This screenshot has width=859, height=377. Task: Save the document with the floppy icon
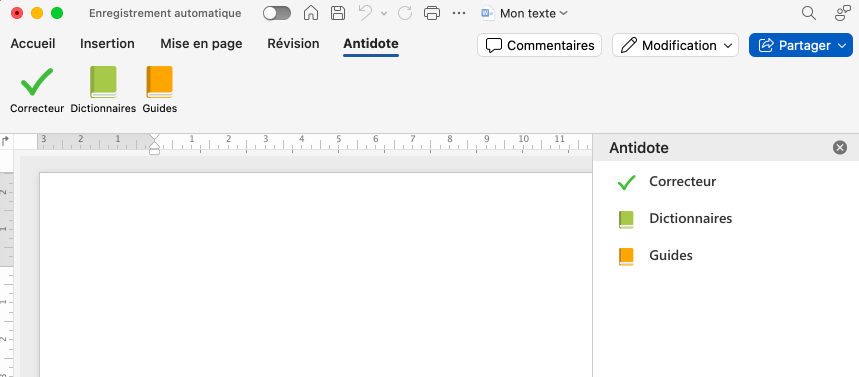click(x=338, y=13)
